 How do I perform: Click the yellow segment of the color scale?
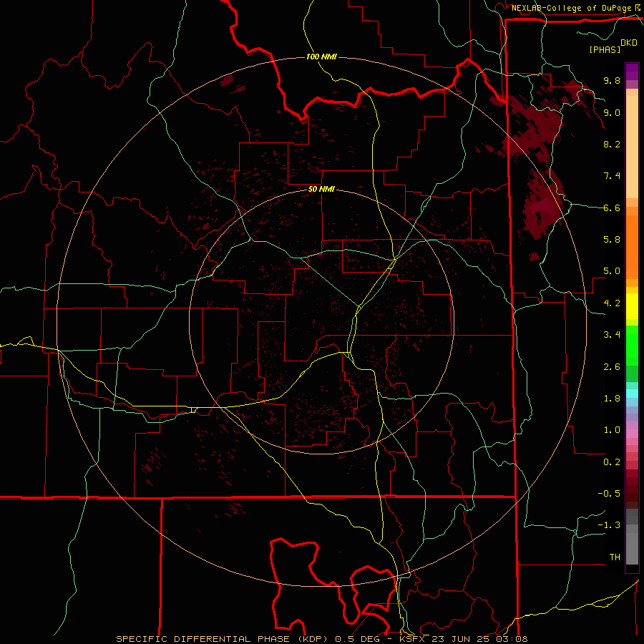[632, 306]
